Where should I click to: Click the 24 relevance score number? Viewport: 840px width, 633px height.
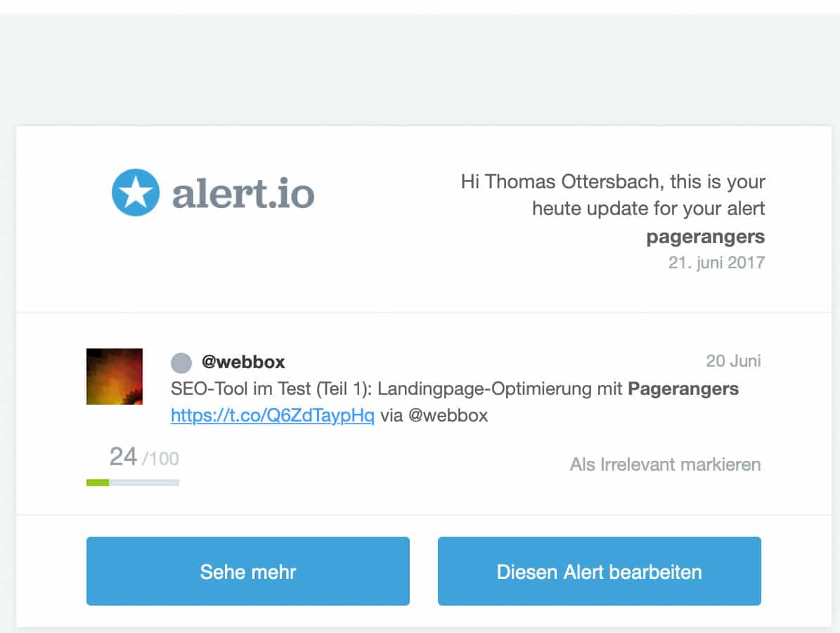(123, 457)
